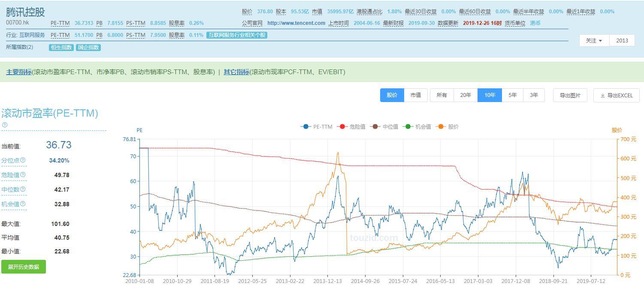This screenshot has height=289, width=644.
Task: Toggle the green 机会值 series in chart legend
Action: (x=417, y=126)
